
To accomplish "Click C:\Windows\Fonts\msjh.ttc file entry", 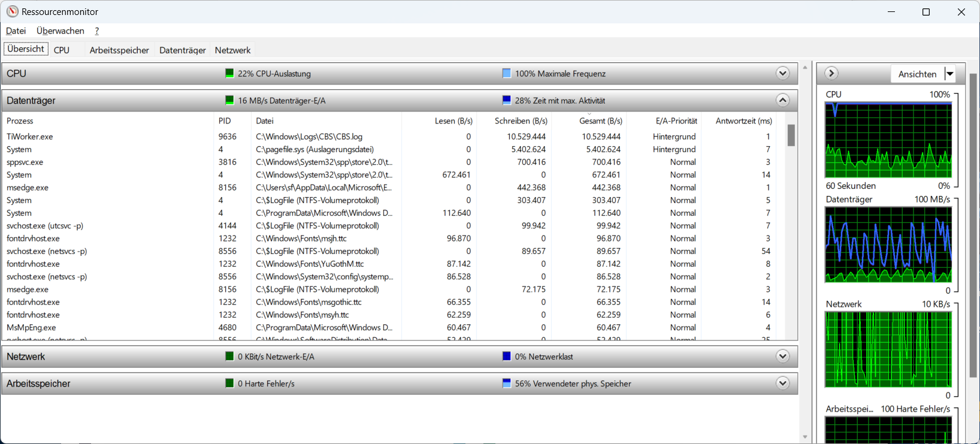I will point(301,238).
